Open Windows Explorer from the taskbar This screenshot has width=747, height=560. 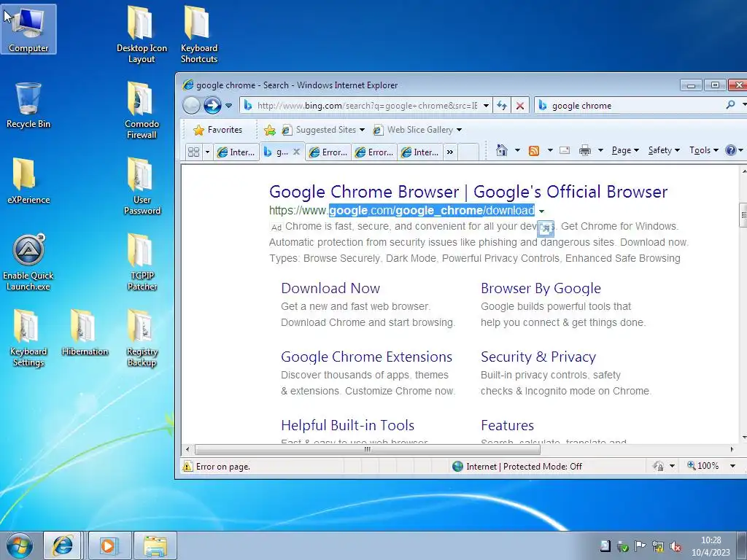(x=155, y=545)
